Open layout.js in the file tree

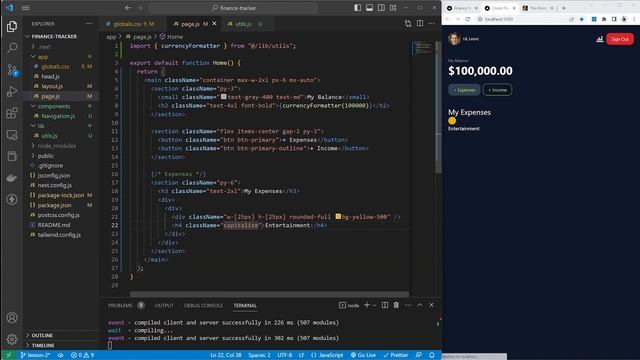[x=61, y=86]
